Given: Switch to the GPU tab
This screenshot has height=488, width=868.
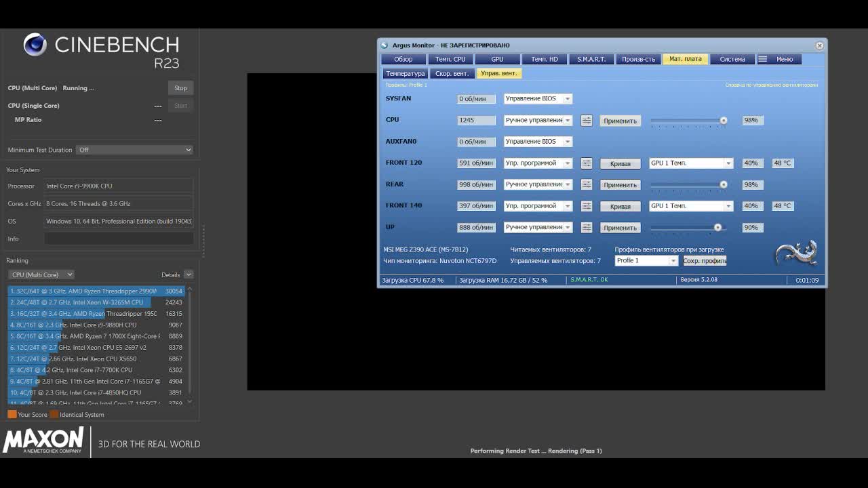Looking at the screenshot, I should pyautogui.click(x=497, y=59).
